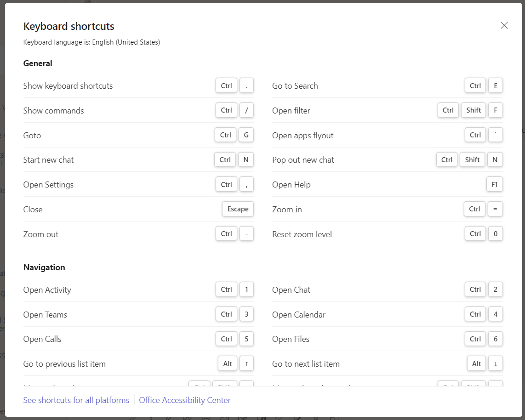Click the backtick key for Open apps flyout

495,135
